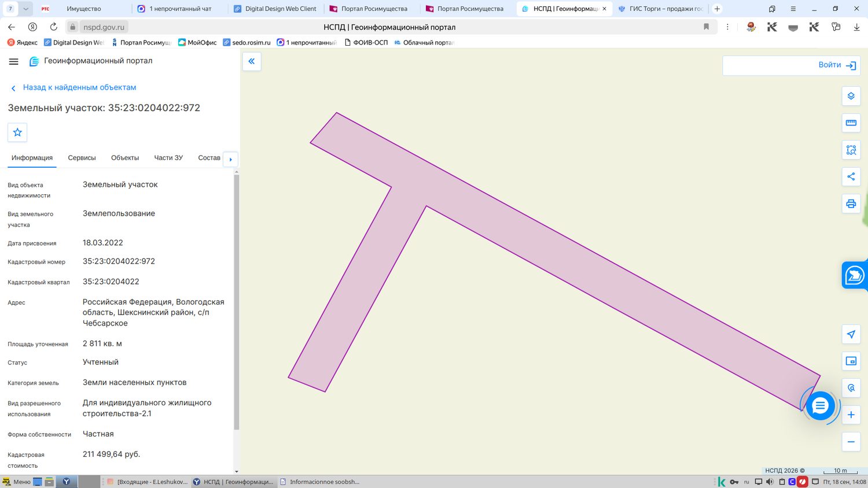Open the chat support bubble

[x=820, y=406]
